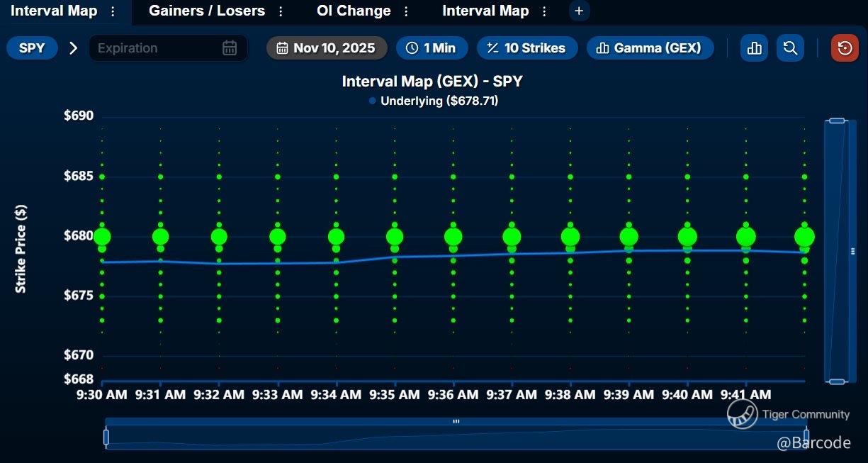This screenshot has height=463, width=868.
Task: Click the large $680 GEX bubble at 9:30 AM
Action: (102, 237)
